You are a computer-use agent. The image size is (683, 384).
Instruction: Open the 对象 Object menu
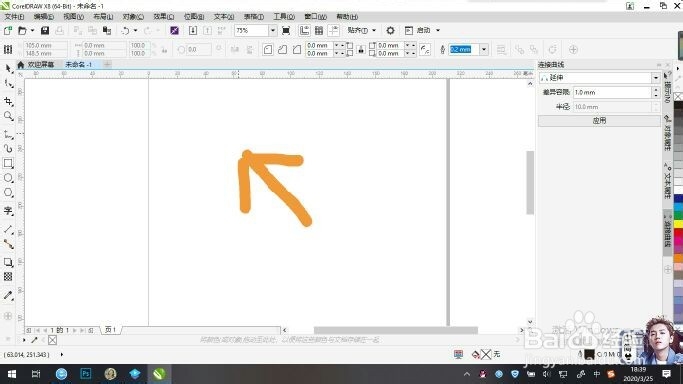pos(133,17)
